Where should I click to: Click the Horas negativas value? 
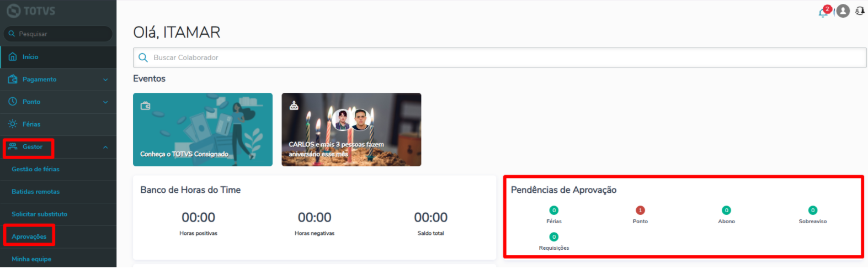(315, 217)
